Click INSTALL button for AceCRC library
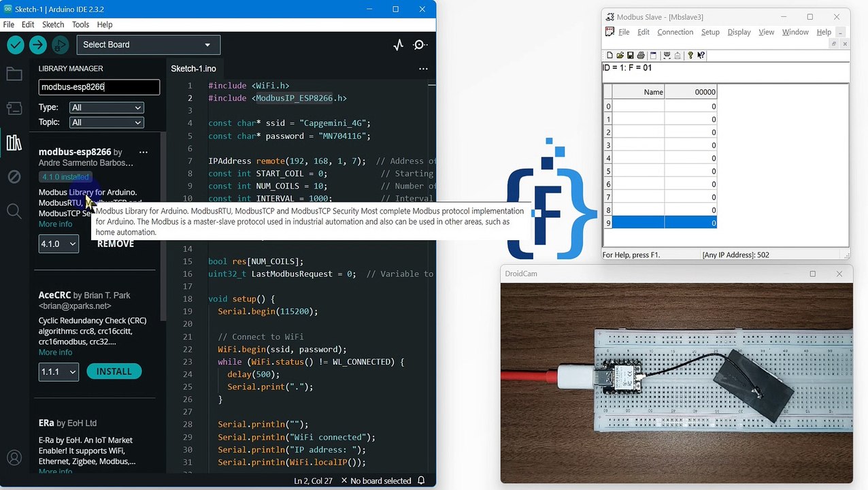 pyautogui.click(x=114, y=372)
